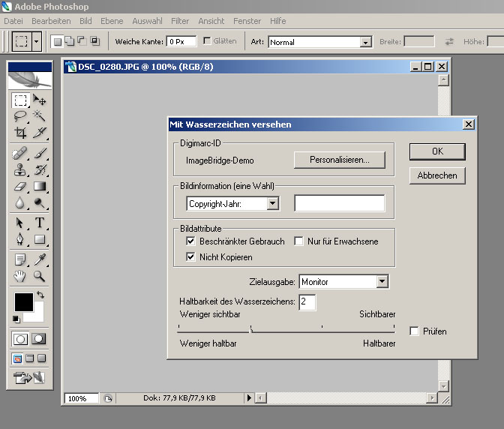Select the Eraser tool

pos(20,187)
